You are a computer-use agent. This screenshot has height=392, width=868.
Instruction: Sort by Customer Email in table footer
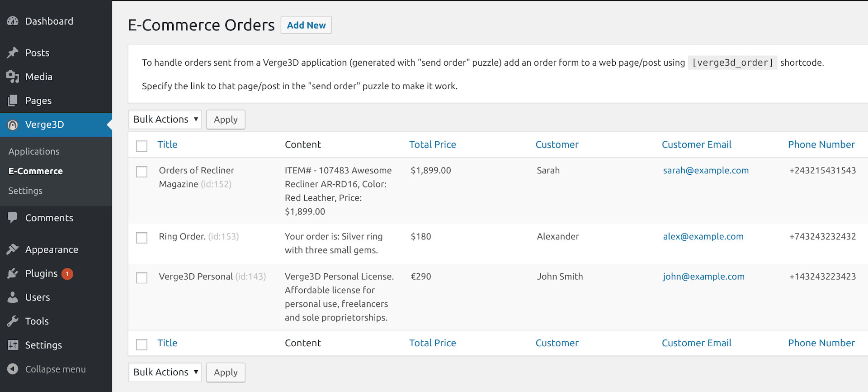click(697, 343)
